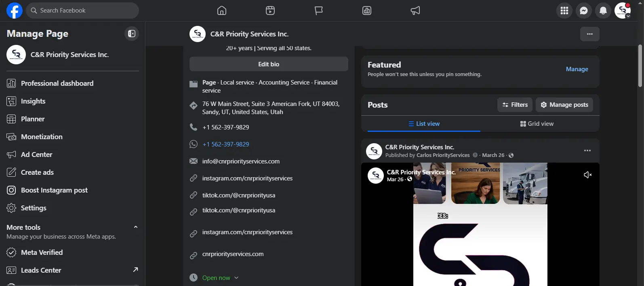The height and width of the screenshot is (286, 644).
Task: Click the Edit bio button
Action: (x=269, y=64)
